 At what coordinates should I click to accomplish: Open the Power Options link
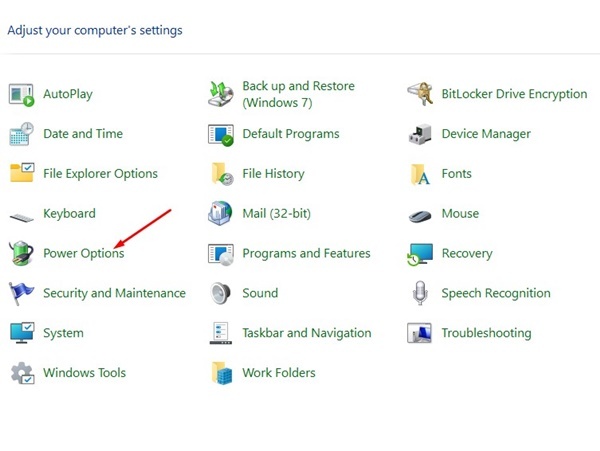tap(83, 253)
